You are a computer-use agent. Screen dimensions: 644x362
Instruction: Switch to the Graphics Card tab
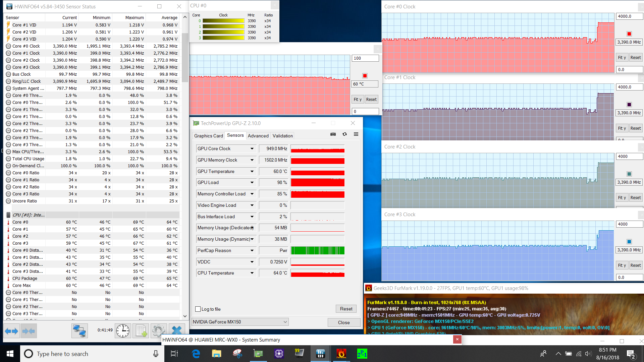208,136
